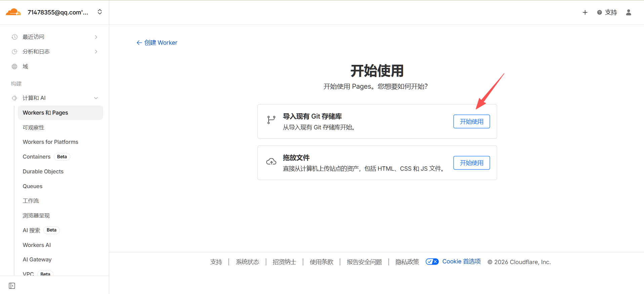Click the account email name text
This screenshot has width=644, height=294.
(58, 12)
